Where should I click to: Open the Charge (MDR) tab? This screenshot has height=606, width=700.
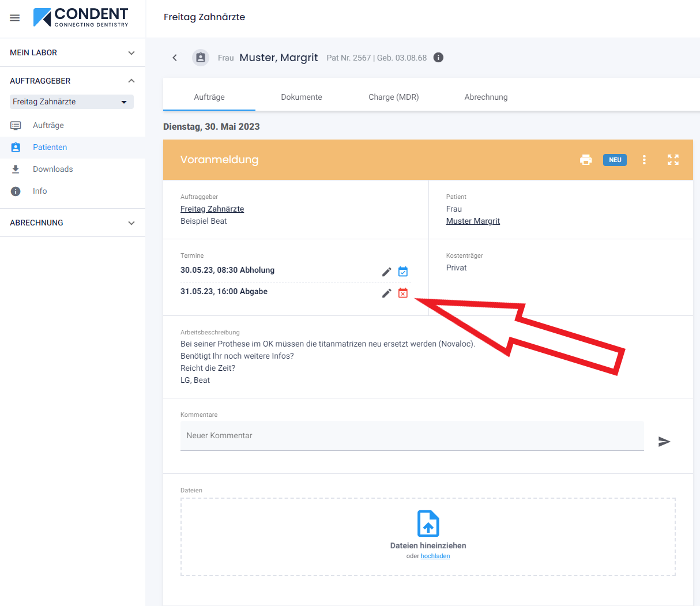click(394, 97)
